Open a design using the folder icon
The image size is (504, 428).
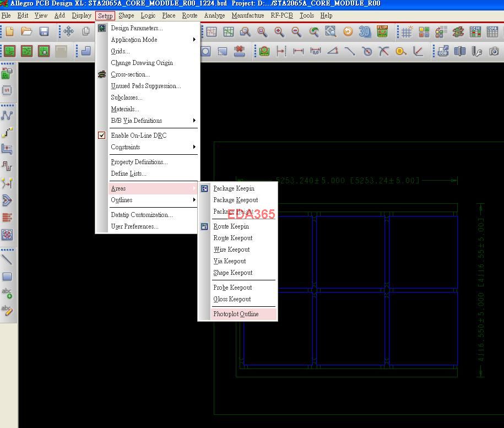click(x=26, y=31)
